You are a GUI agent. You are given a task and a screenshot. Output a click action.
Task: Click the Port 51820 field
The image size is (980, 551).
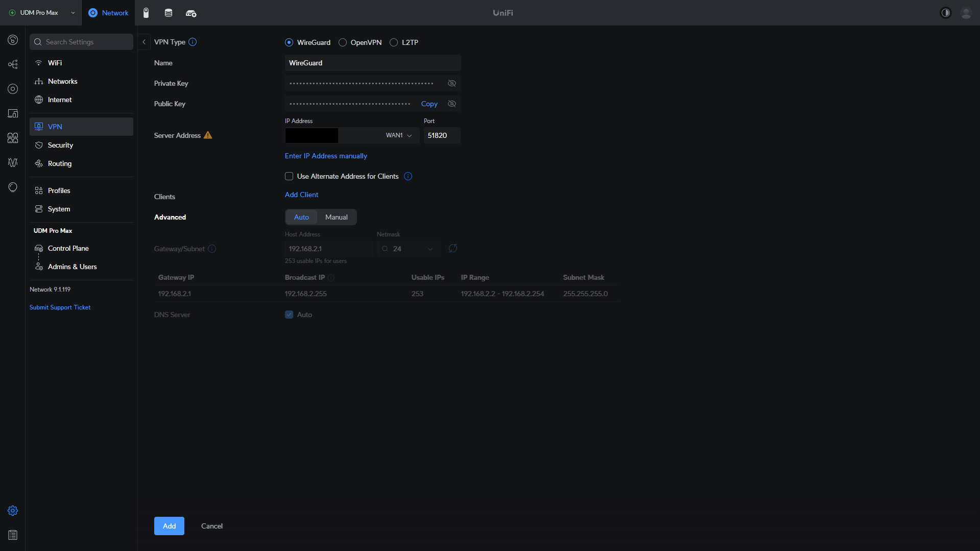[x=442, y=135]
